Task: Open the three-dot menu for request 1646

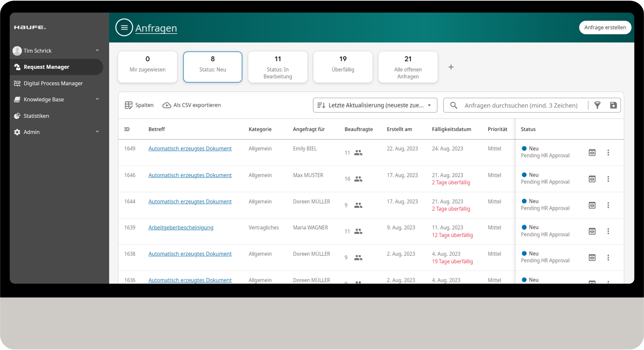Action: (x=608, y=179)
